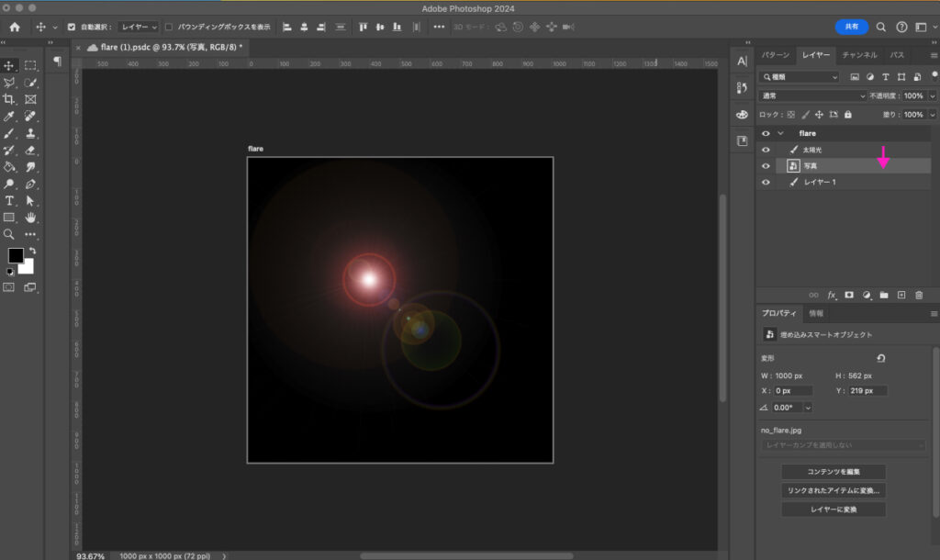Hide the 太陽光 layer
Image resolution: width=940 pixels, height=560 pixels.
point(766,150)
